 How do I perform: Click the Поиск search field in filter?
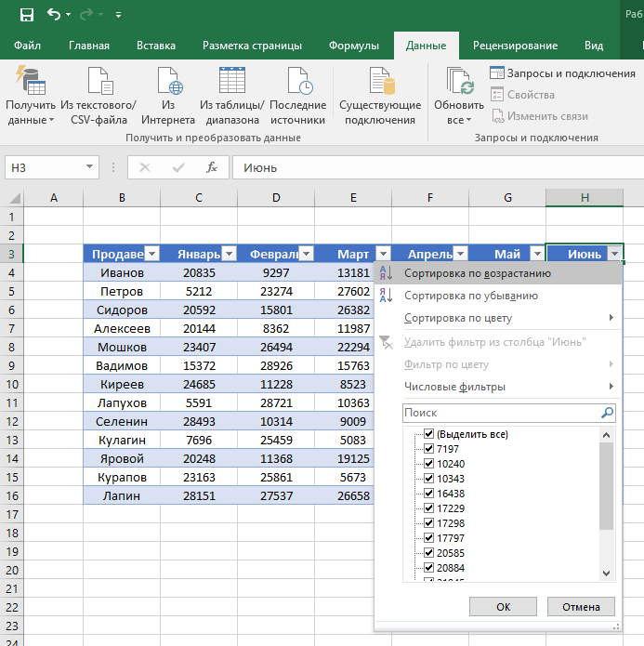pyautogui.click(x=501, y=413)
